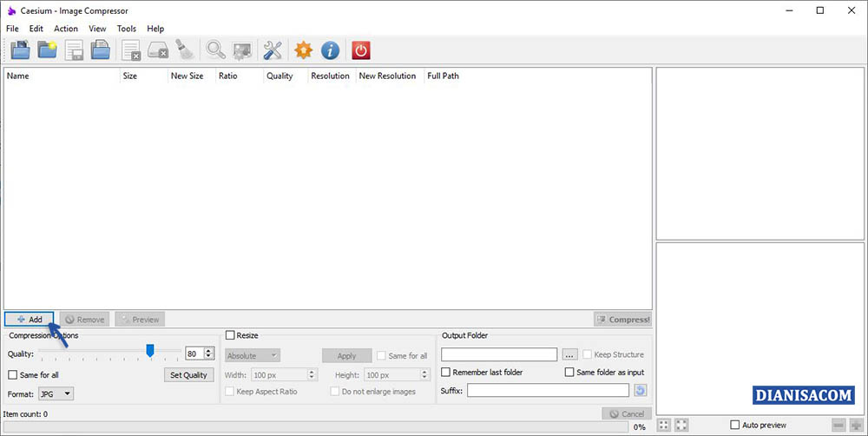Open the blue info About icon

click(x=330, y=50)
